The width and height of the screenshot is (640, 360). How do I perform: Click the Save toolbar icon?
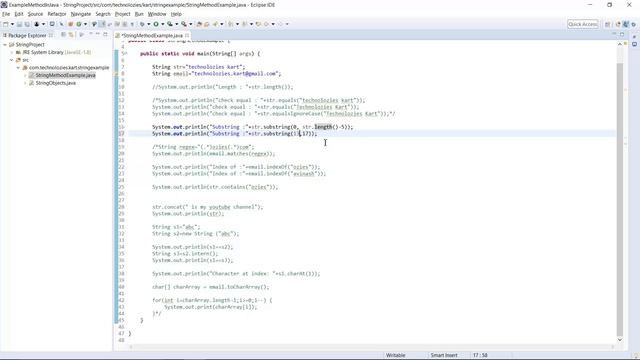coord(19,24)
